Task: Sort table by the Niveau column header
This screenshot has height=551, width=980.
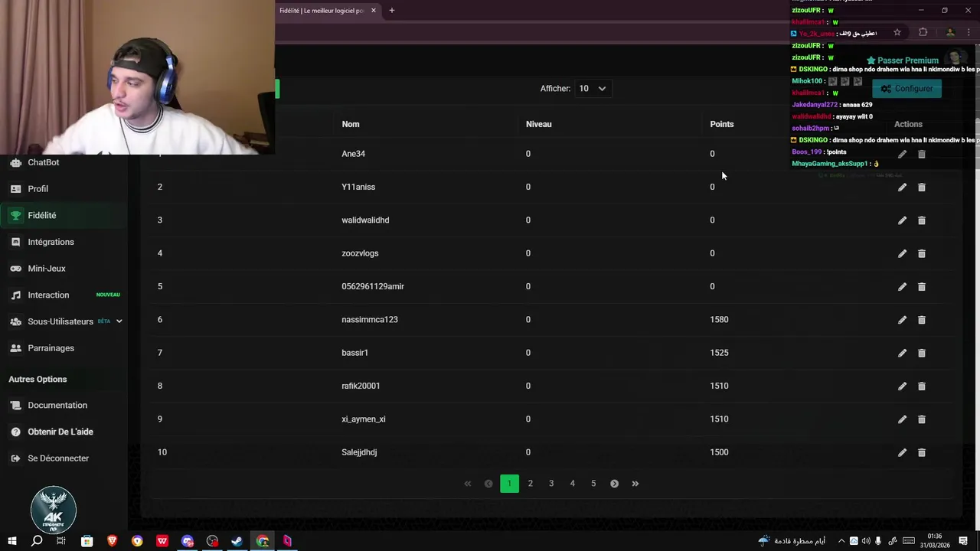Action: point(539,124)
